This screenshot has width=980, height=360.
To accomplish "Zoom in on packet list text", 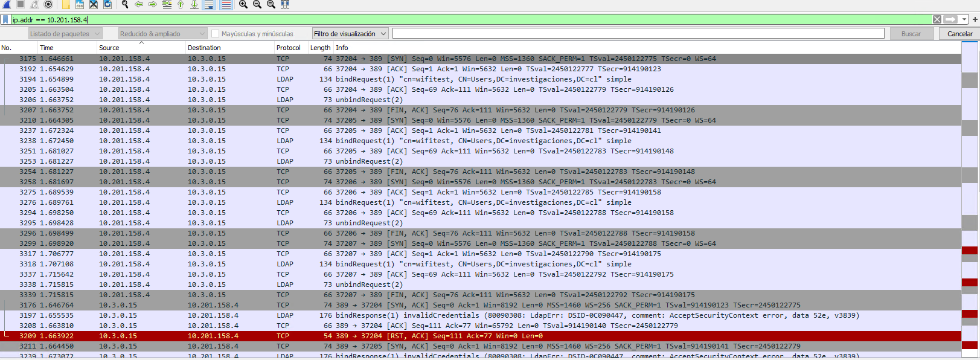I will coord(243,4).
